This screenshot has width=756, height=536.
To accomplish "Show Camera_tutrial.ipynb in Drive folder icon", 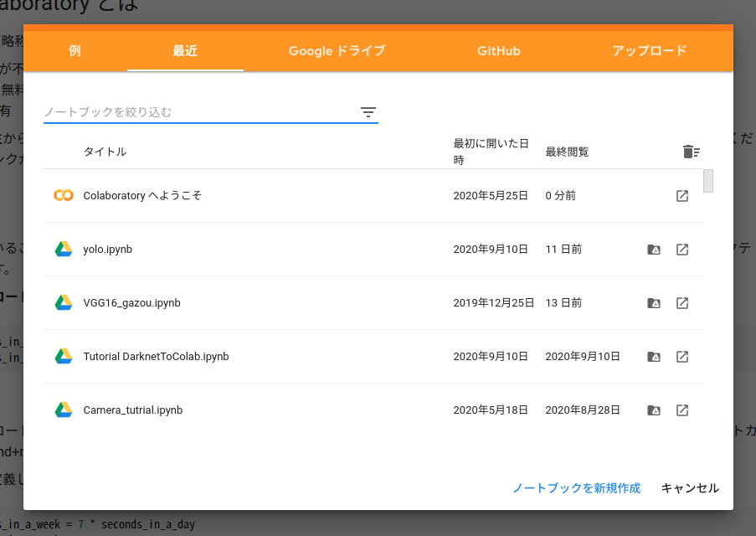I will point(653,410).
